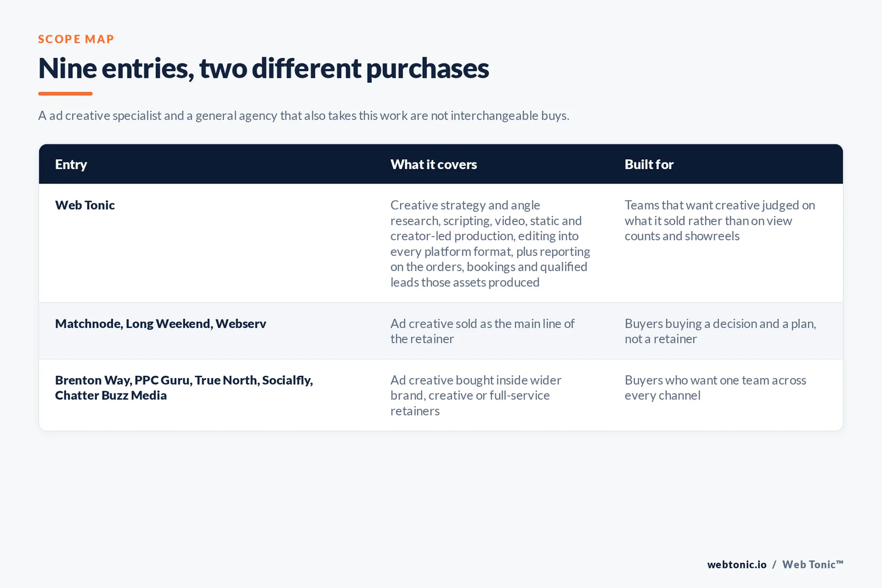This screenshot has width=882, height=588.
Task: Select the Brenton Way, PPC Guru entry
Action: 184,388
